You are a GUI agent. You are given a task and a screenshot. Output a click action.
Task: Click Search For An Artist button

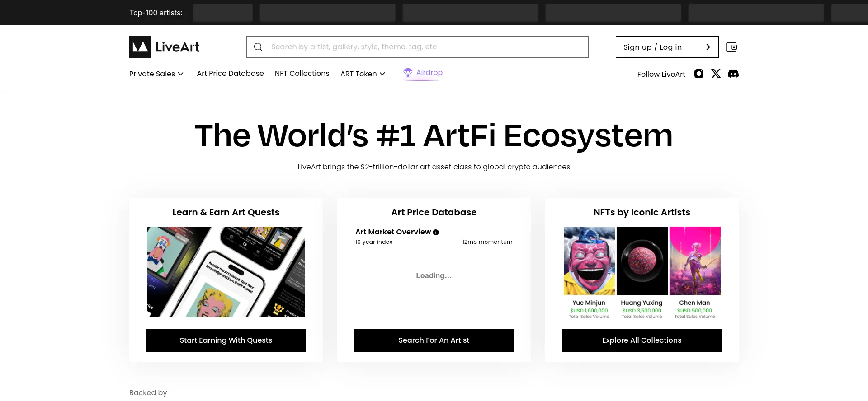coord(434,340)
